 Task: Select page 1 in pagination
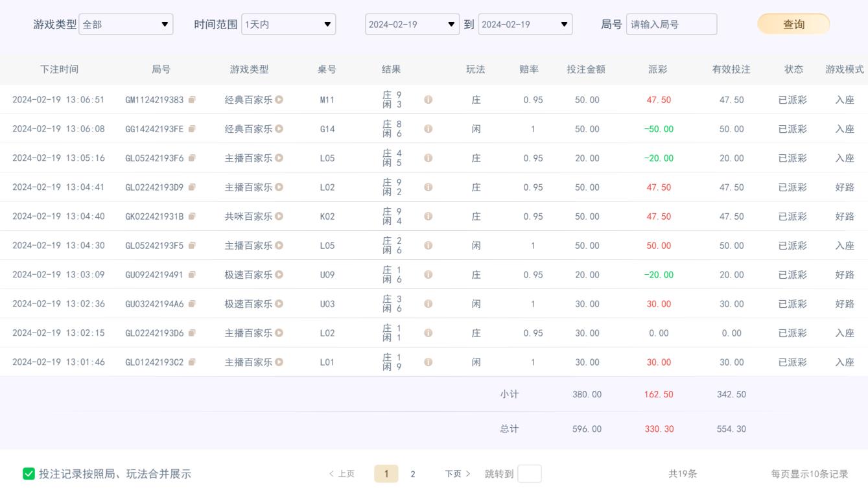click(386, 474)
